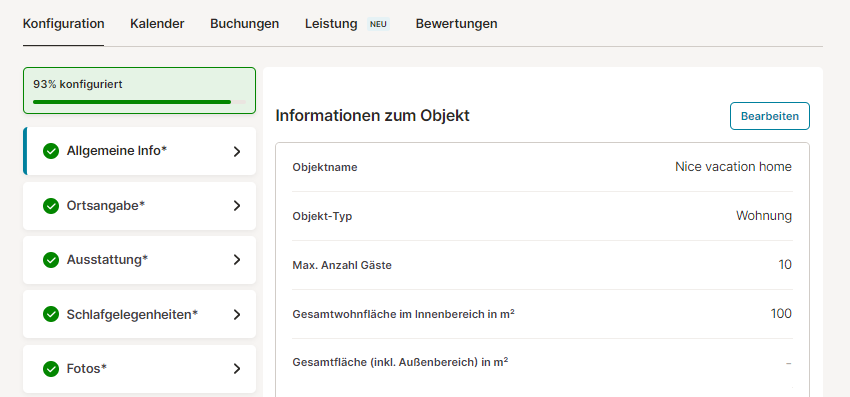Select the Konfiguration tab
The image size is (850, 397).
63,24
